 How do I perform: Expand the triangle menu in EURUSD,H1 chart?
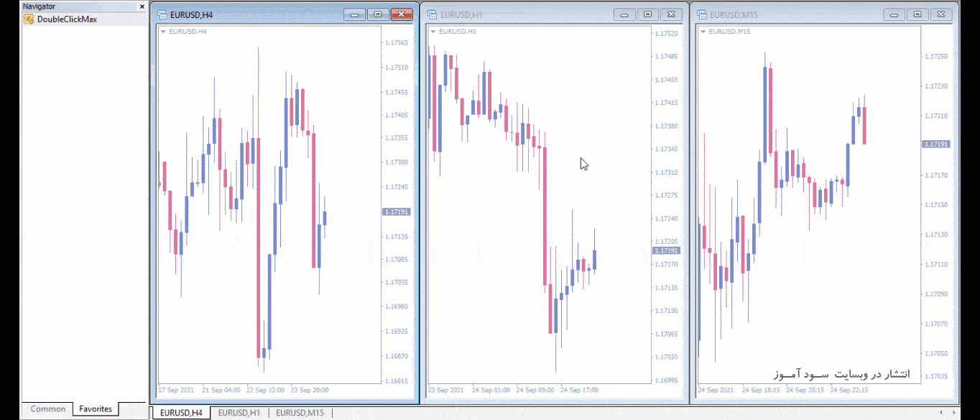pyautogui.click(x=433, y=32)
